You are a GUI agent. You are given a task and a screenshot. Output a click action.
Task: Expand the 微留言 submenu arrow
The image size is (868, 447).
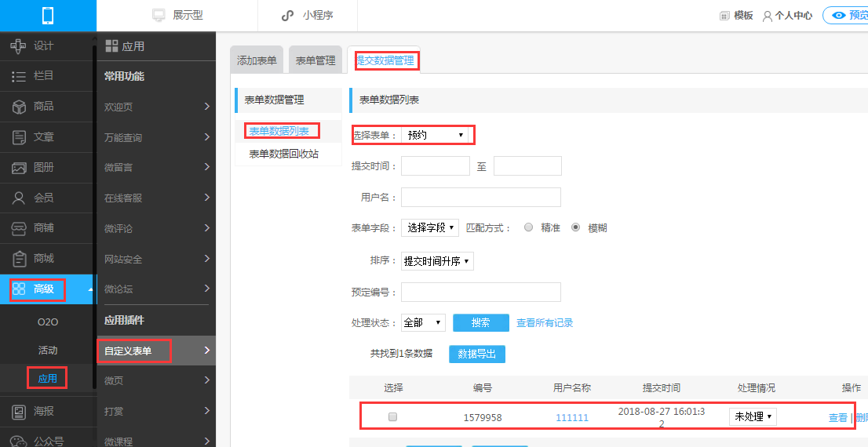207,166
